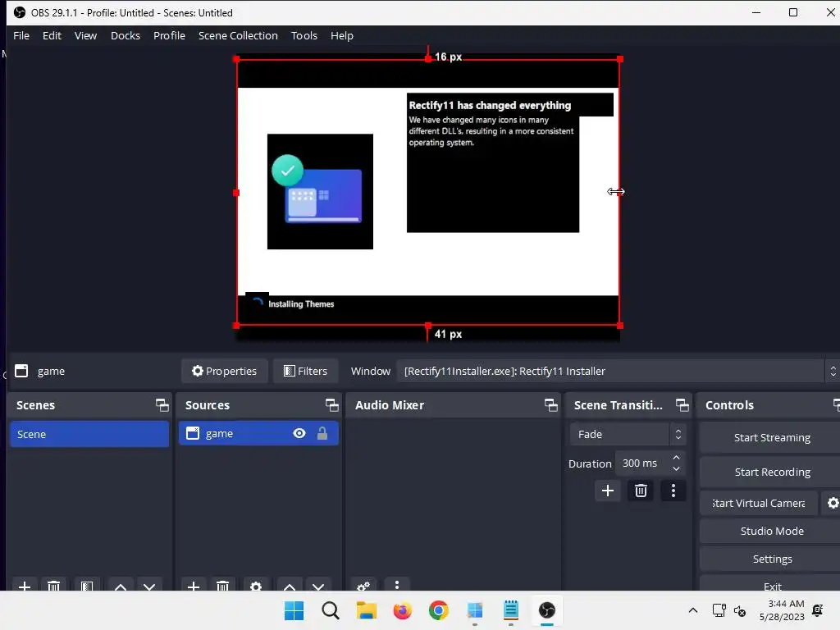Pop out the Sources dock
The width and height of the screenshot is (840, 630).
332,405
